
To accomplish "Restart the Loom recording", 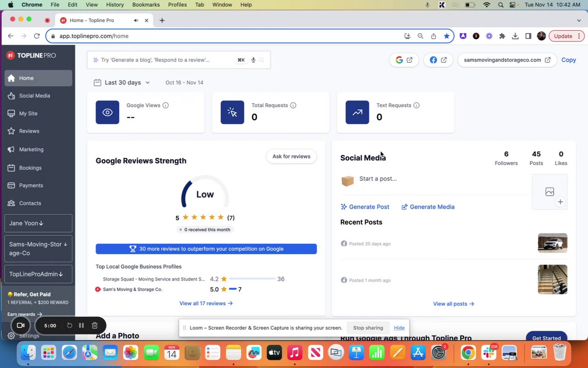I will pyautogui.click(x=69, y=326).
